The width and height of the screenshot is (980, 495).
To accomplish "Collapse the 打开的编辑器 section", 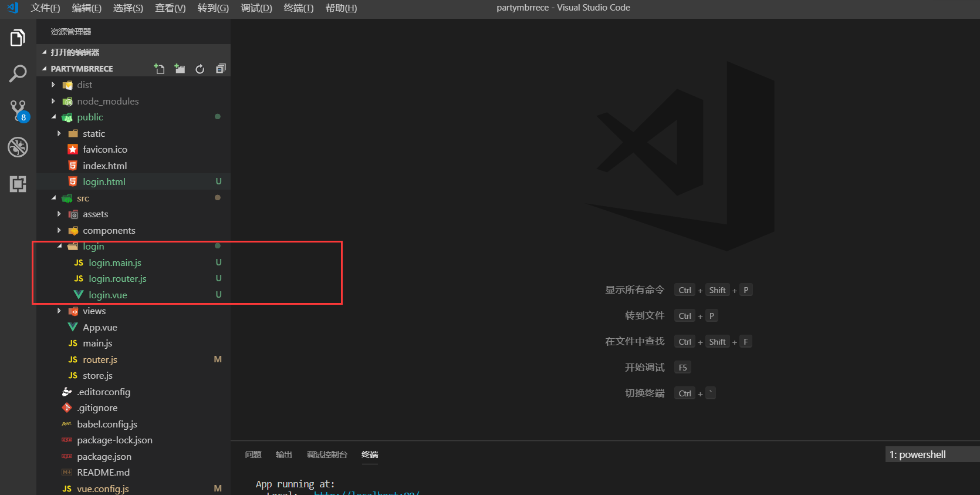I will [44, 52].
